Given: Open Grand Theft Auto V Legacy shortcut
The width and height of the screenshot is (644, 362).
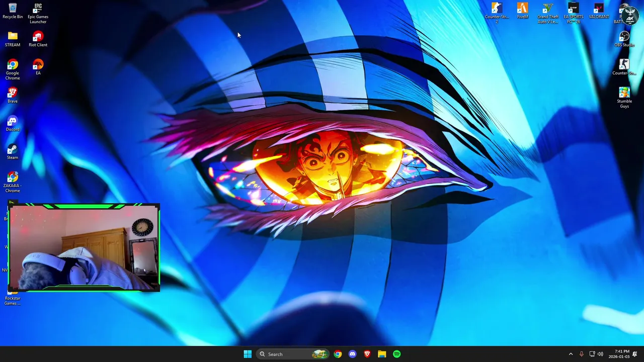Looking at the screenshot, I should point(547,13).
